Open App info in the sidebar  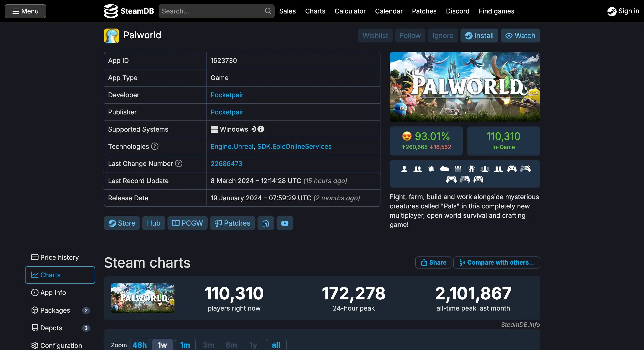[60, 292]
